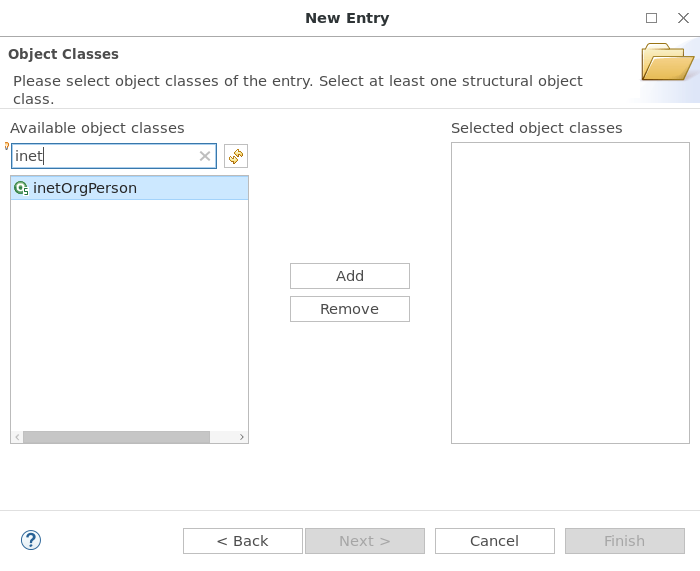Image resolution: width=700 pixels, height=571 pixels.
Task: Cancel the New Entry wizard
Action: 495,541
